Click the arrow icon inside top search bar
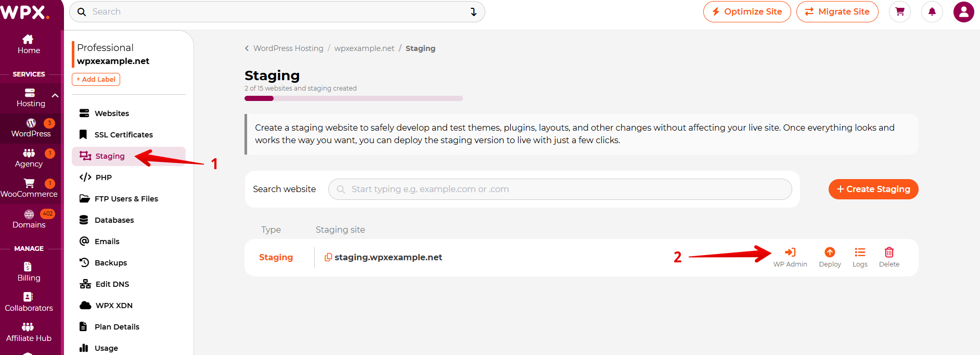This screenshot has height=355, width=980. pos(473,11)
